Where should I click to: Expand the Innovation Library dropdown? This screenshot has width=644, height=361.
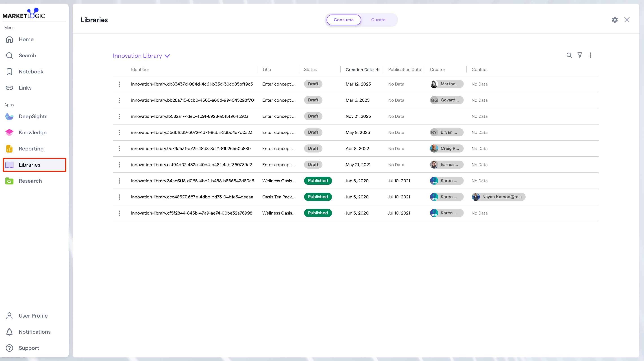(x=141, y=56)
